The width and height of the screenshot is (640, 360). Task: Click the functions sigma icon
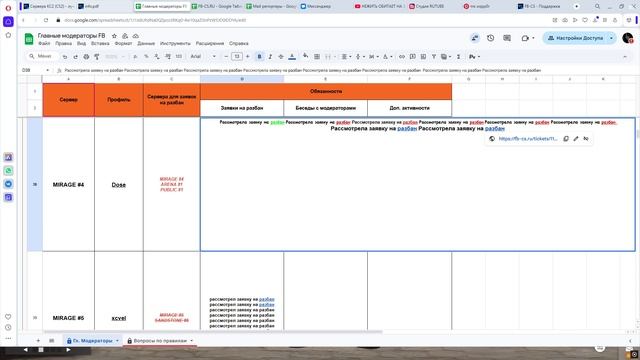tap(458, 57)
